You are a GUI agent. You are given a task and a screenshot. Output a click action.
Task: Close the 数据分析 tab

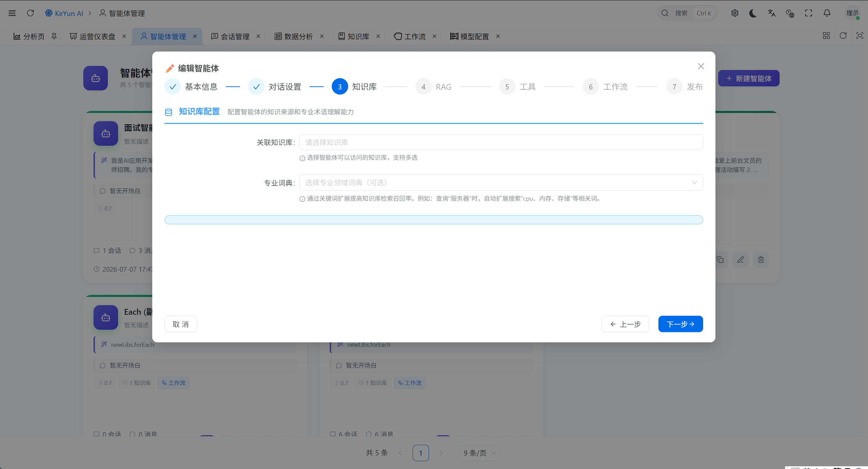[x=322, y=36]
